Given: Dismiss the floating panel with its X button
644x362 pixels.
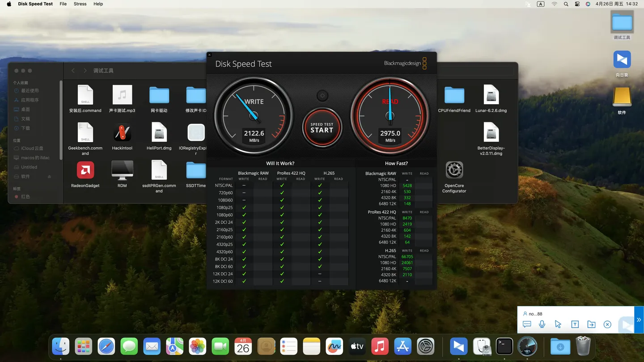Looking at the screenshot, I should 607,324.
